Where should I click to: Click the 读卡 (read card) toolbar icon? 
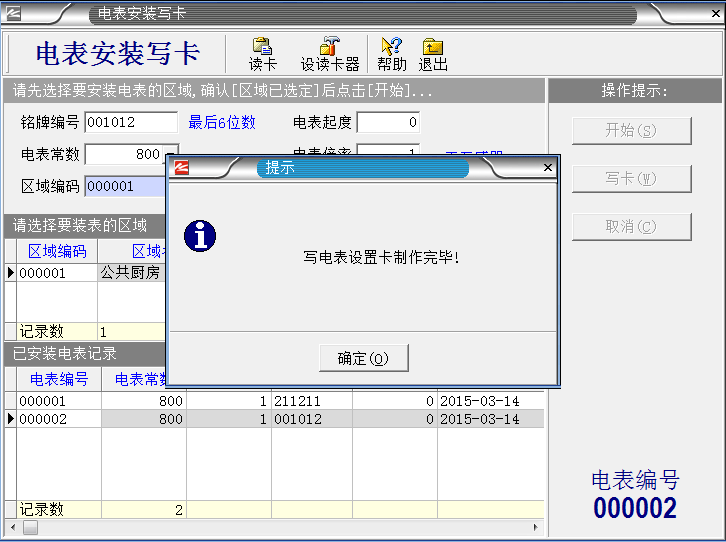(x=263, y=54)
